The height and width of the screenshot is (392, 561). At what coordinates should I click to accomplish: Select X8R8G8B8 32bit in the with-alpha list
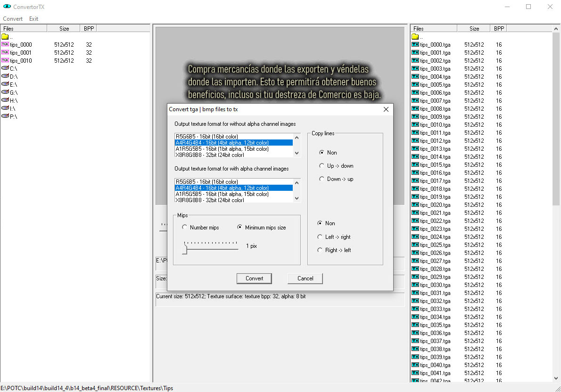click(x=210, y=200)
